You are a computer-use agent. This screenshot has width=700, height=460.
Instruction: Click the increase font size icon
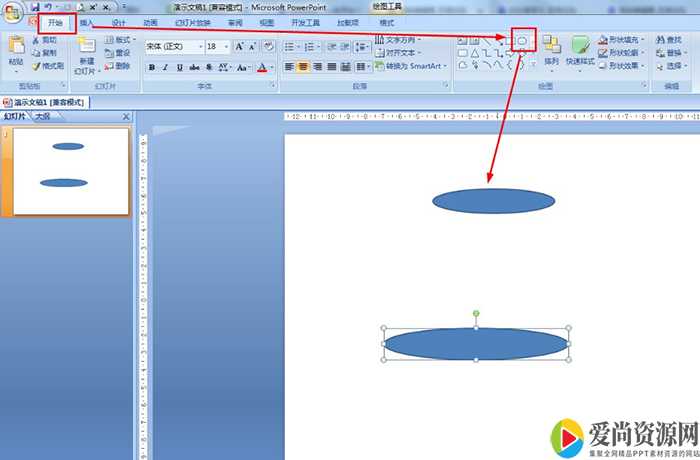(240, 47)
